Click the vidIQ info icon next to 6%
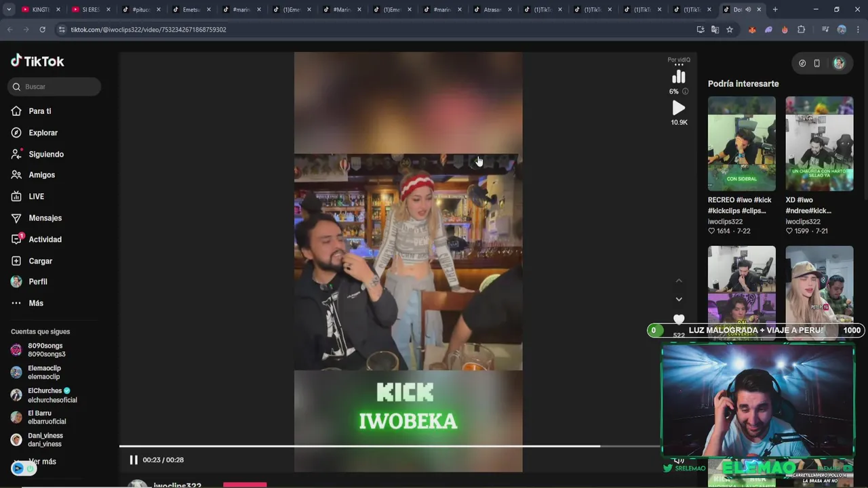Viewport: 868px width, 488px height. (x=685, y=91)
